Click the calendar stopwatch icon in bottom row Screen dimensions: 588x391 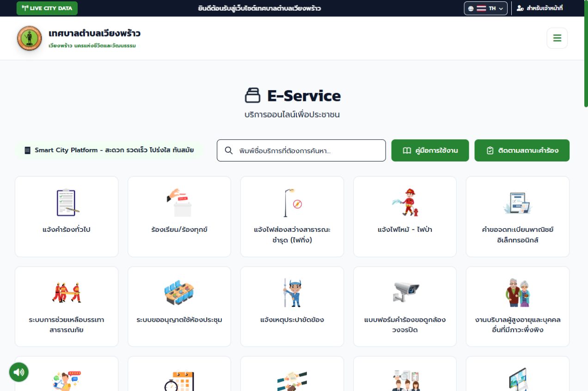coord(179,380)
